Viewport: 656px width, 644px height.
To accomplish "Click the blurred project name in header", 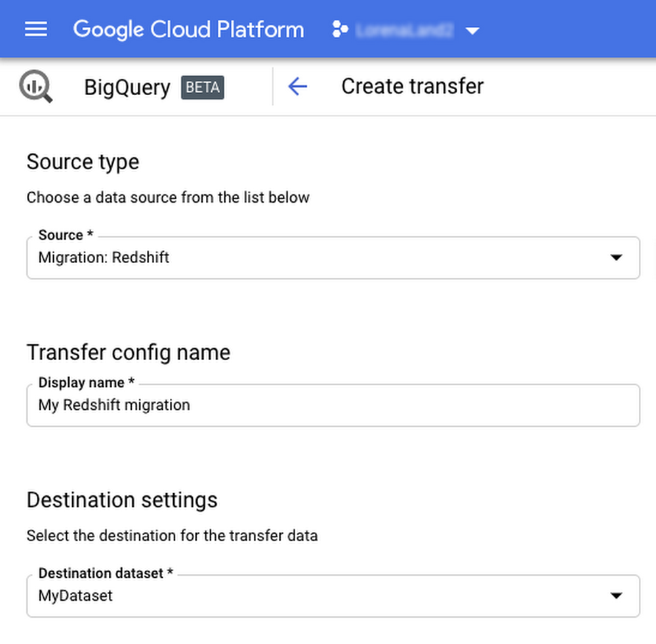I will tap(404, 30).
